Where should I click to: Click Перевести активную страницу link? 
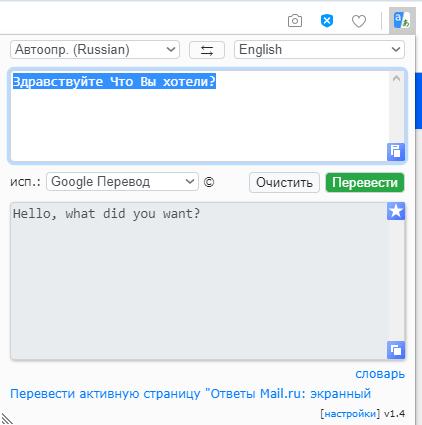[190, 394]
